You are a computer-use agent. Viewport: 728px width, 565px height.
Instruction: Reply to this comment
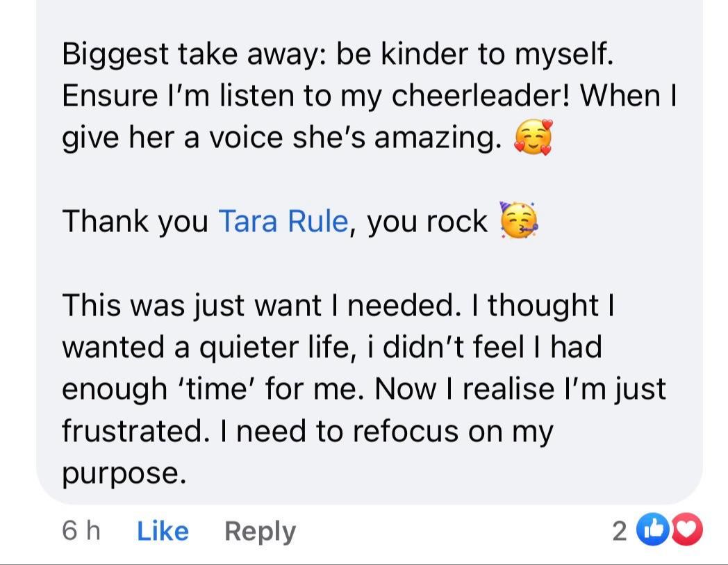260,531
